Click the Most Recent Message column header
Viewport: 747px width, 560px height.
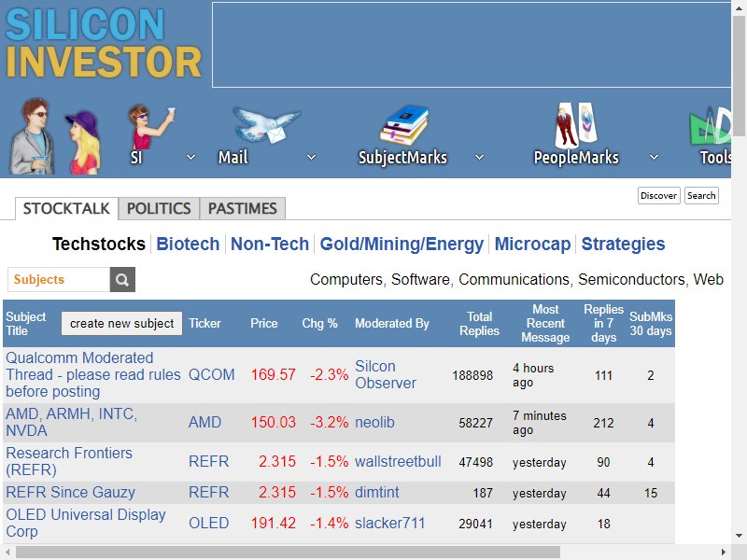(x=545, y=323)
